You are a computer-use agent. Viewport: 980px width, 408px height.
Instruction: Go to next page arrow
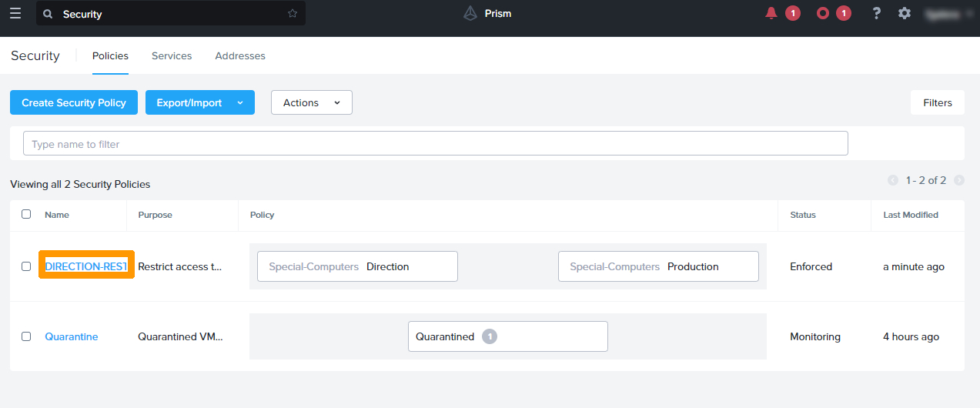click(959, 180)
